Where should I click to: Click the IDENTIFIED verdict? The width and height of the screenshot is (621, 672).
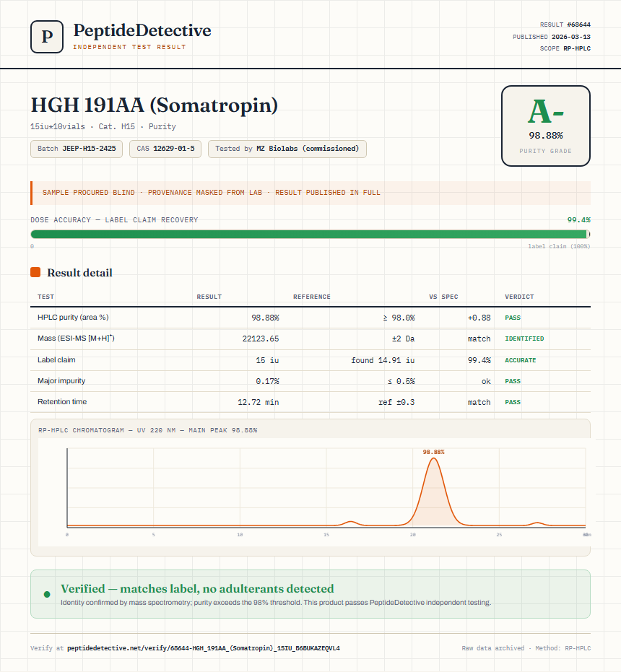(524, 339)
